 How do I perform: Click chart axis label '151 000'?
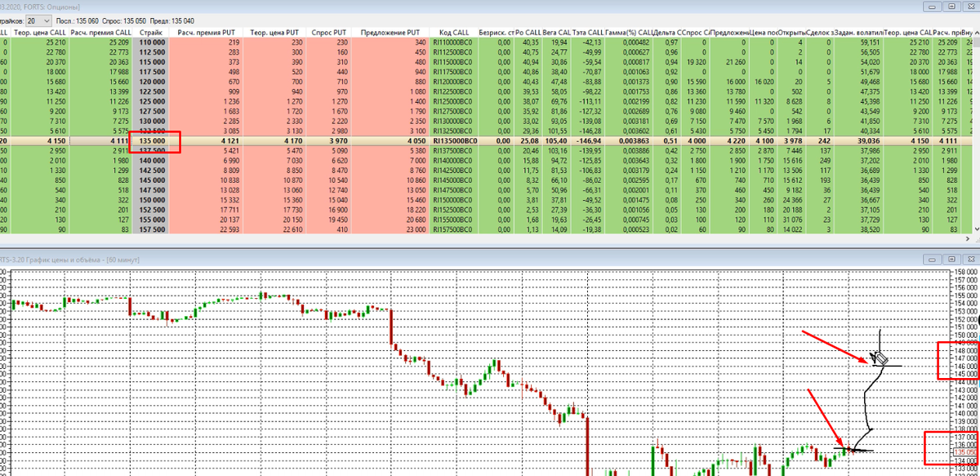pos(965,327)
